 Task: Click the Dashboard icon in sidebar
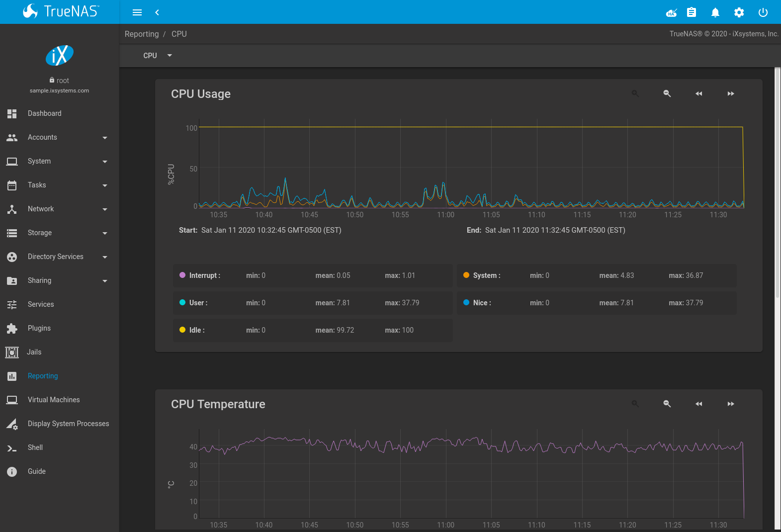12,113
